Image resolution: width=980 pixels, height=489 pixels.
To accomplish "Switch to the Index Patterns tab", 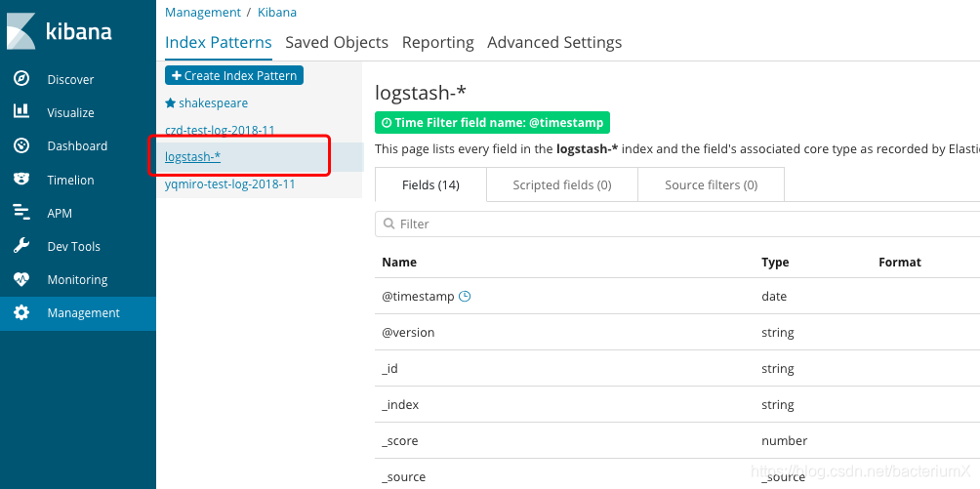I will (x=218, y=43).
